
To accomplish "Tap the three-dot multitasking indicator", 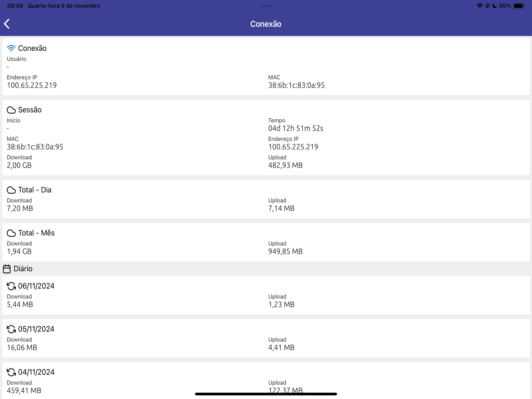I will click(266, 6).
